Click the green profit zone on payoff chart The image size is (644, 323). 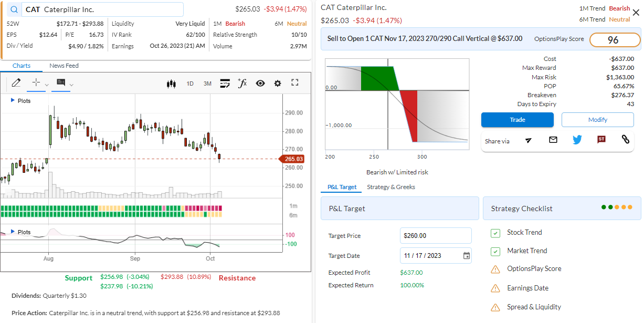pos(379,78)
